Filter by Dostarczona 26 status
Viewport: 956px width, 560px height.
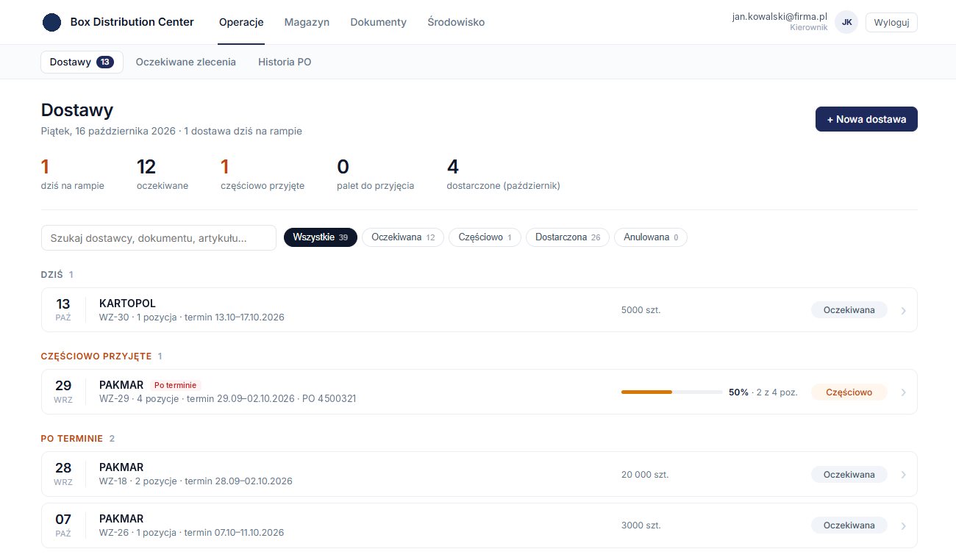[568, 237]
